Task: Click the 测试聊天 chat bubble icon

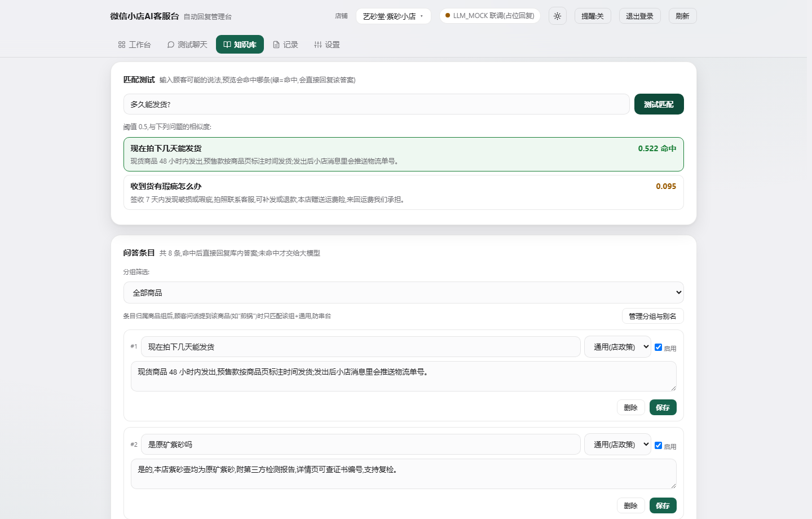Action: click(x=171, y=45)
